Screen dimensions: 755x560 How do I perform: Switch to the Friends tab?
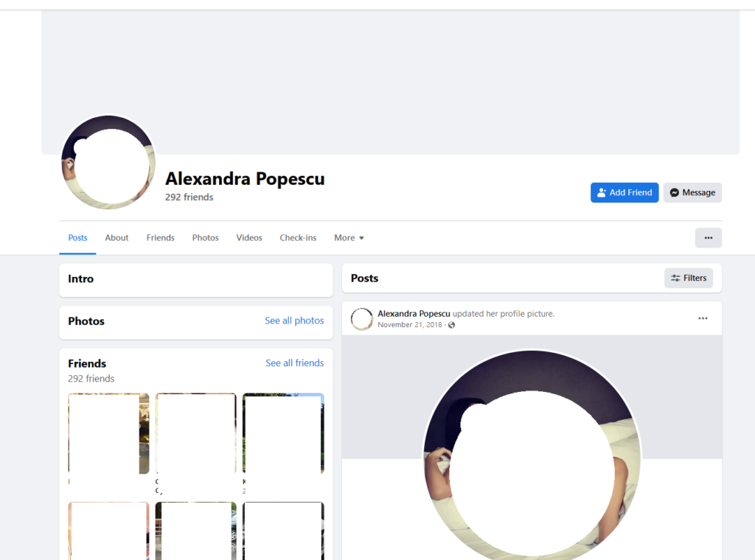pyautogui.click(x=160, y=238)
